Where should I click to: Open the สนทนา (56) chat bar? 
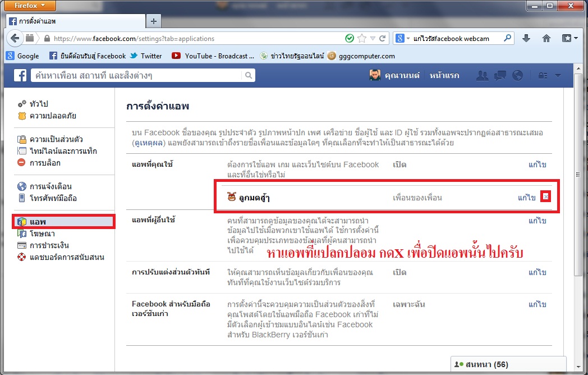[508, 364]
